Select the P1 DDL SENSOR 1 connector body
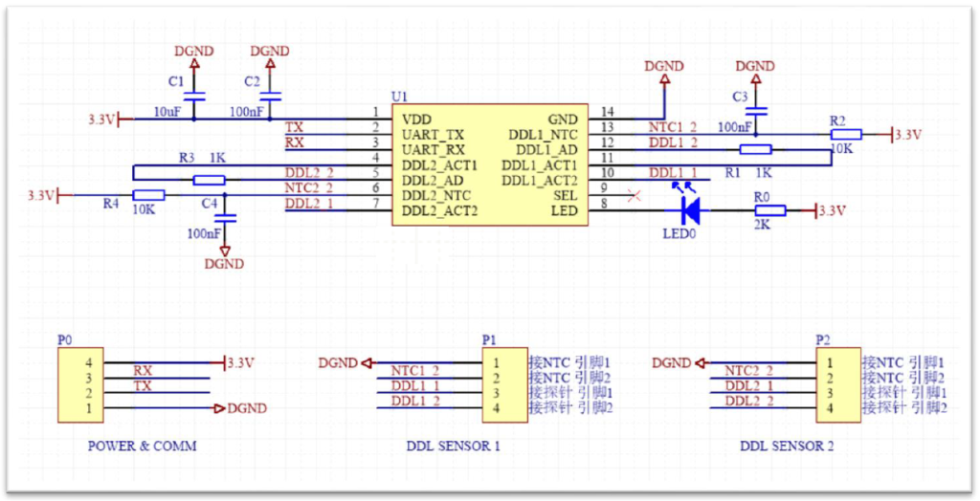The height and width of the screenshot is (501, 980). pos(503,385)
